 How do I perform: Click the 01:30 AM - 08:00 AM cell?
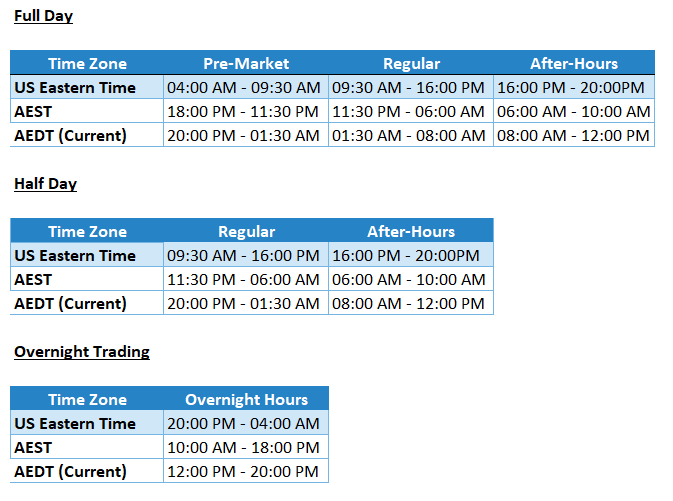click(410, 135)
